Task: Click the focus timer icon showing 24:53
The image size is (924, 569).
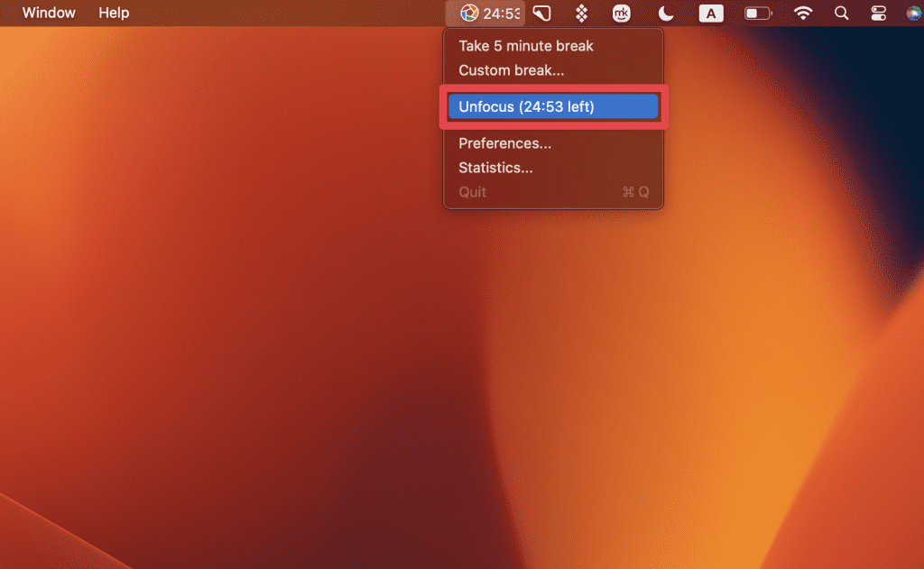Action: point(485,13)
